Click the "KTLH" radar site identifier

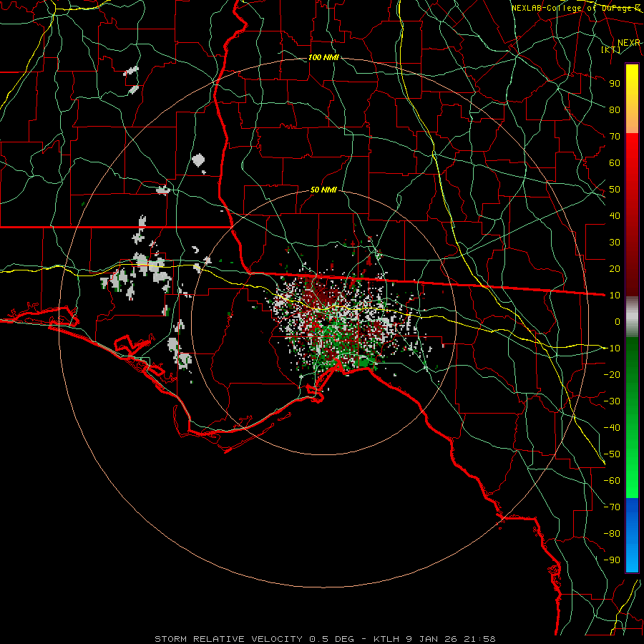pyautogui.click(x=386, y=639)
